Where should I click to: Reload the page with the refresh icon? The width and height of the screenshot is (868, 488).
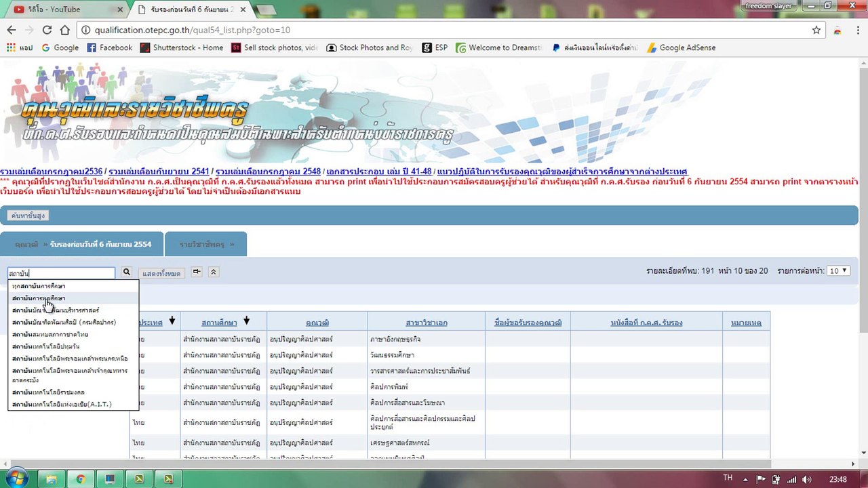47,30
